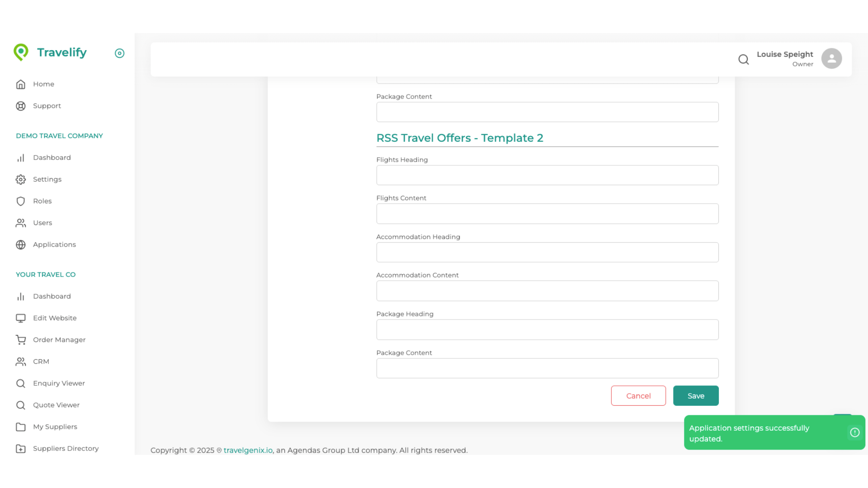Open the search magnifier in header
This screenshot has width=868, height=488.
[743, 59]
